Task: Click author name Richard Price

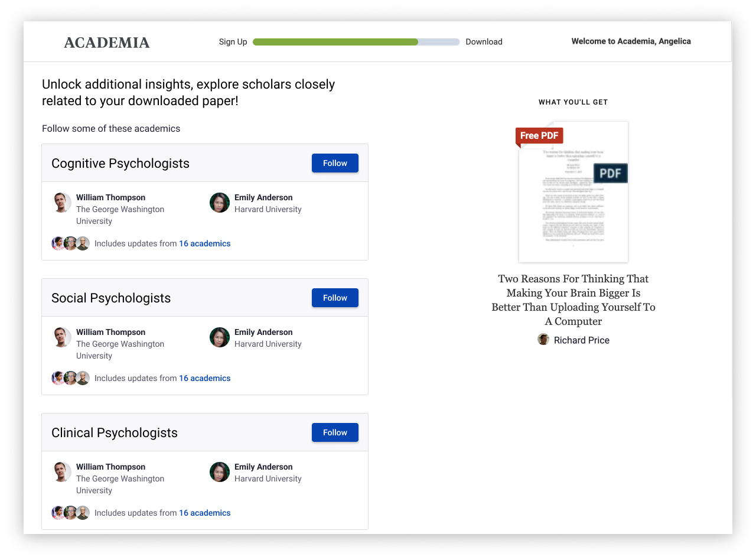Action: [x=582, y=340]
